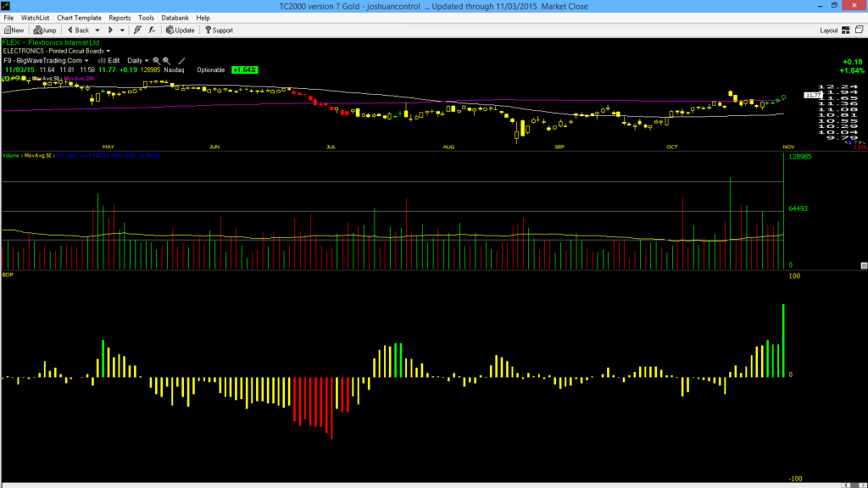
Task: Open the Databank menu
Action: pos(175,18)
